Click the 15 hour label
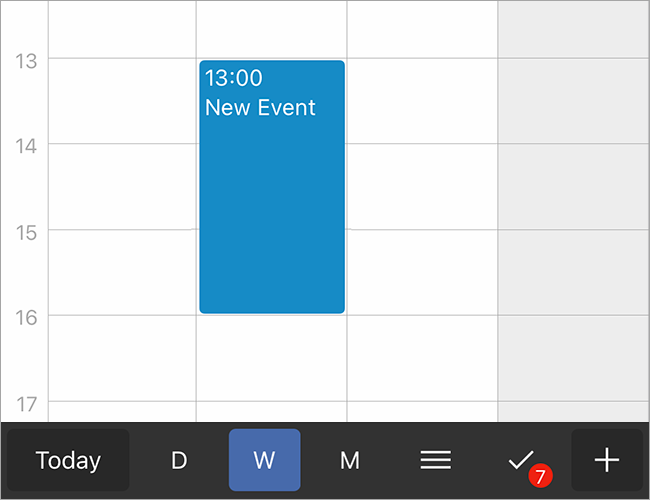The image size is (650, 500). 26,232
